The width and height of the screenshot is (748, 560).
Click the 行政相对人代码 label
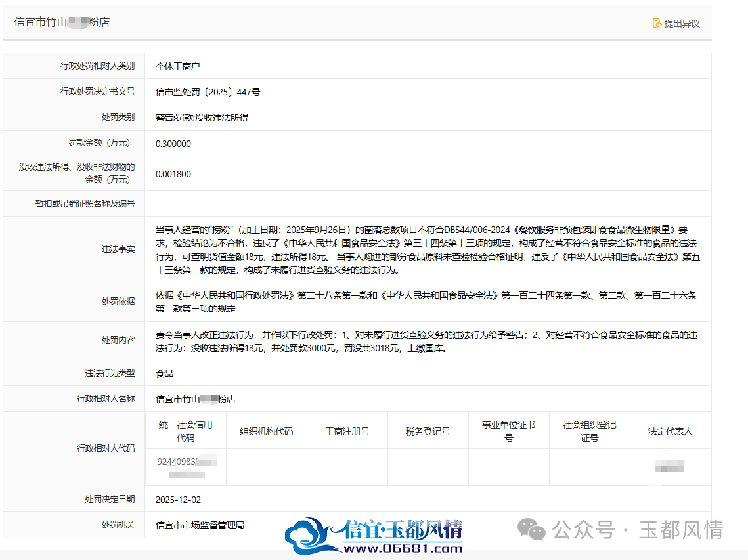point(106,449)
